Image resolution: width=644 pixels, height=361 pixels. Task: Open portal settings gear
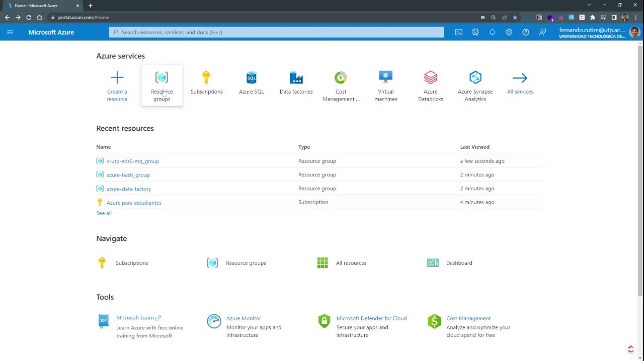[x=509, y=32]
